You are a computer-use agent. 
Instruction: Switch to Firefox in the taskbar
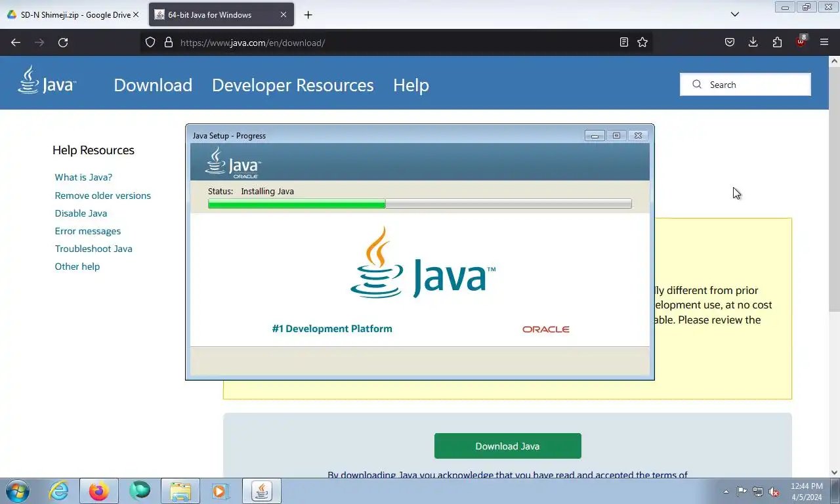pos(98,491)
